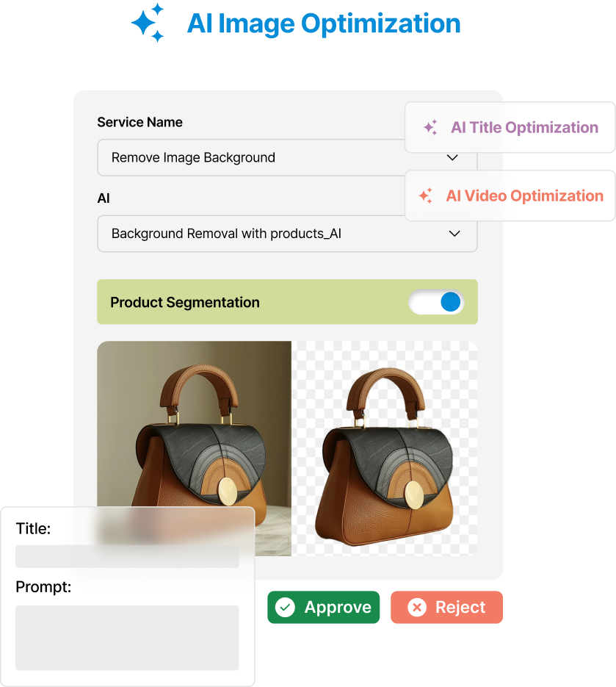Screen dimensions: 616x687
Task: Click the Product Segmentation label bar
Action: [x=287, y=302]
